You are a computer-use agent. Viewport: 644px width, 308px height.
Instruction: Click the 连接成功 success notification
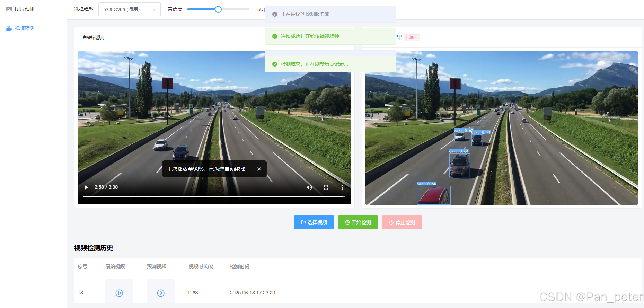point(330,36)
